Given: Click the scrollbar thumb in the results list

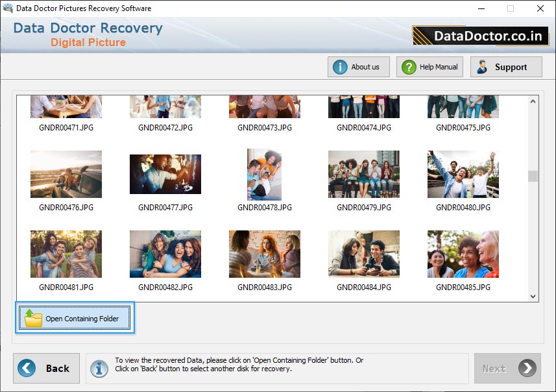Looking at the screenshot, I should click(x=533, y=175).
